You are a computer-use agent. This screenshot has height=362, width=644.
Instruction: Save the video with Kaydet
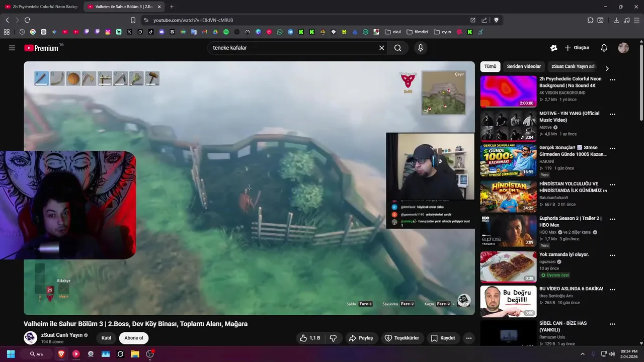[x=443, y=338]
